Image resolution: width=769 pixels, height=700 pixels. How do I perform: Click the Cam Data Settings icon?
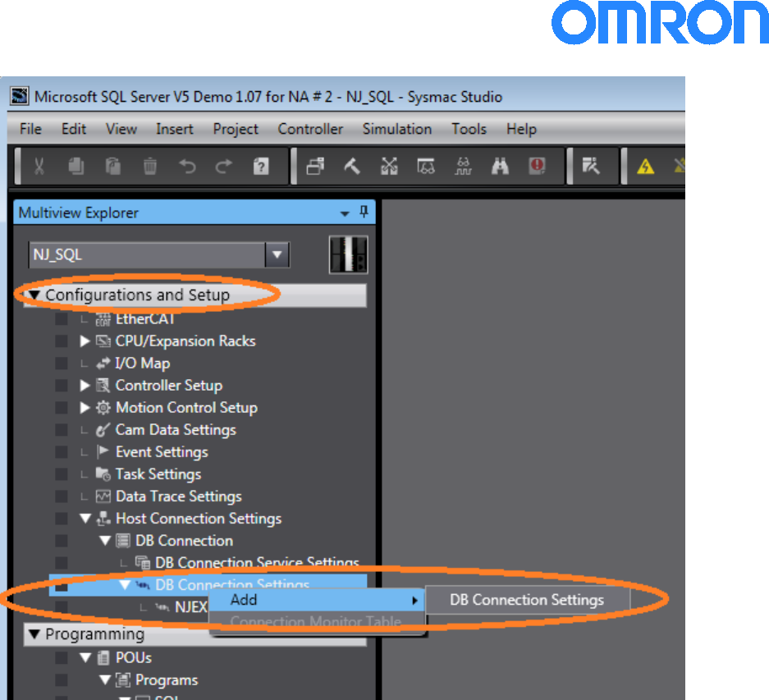[x=103, y=430]
